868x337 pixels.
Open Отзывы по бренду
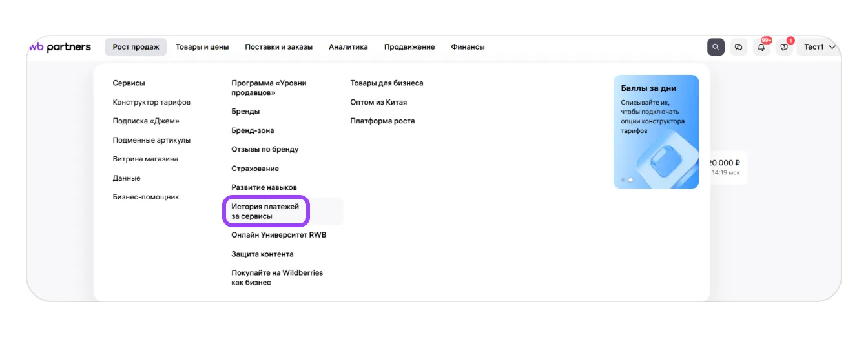tap(265, 149)
